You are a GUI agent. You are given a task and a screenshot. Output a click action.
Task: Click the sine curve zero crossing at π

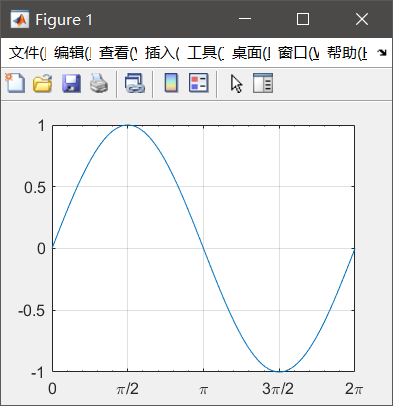pos(204,248)
